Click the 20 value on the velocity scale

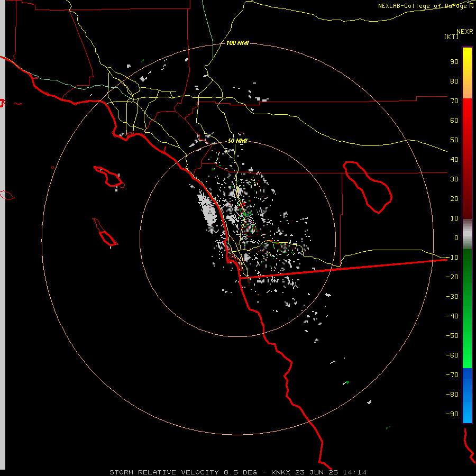(454, 198)
